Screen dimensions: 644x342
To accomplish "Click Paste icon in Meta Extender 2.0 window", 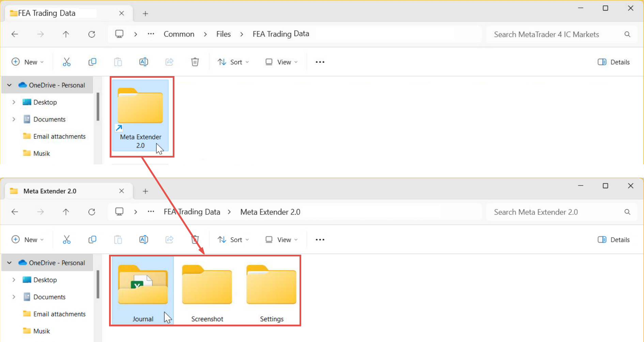I will tap(118, 240).
